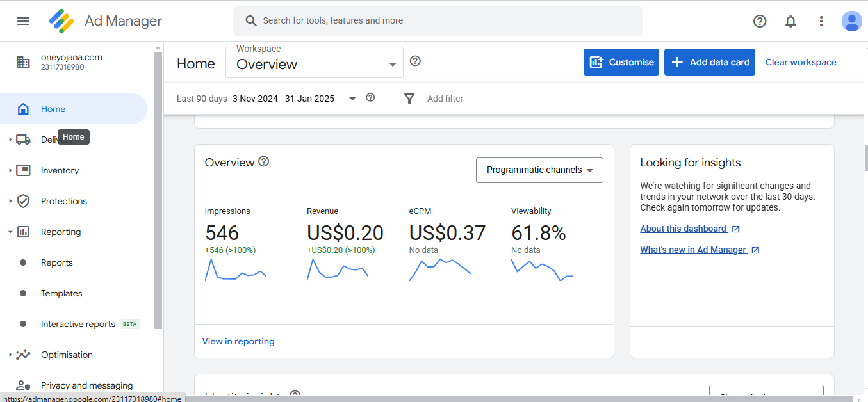Click the Inventory sidebar icon
The height and width of the screenshot is (402, 868).
[23, 170]
